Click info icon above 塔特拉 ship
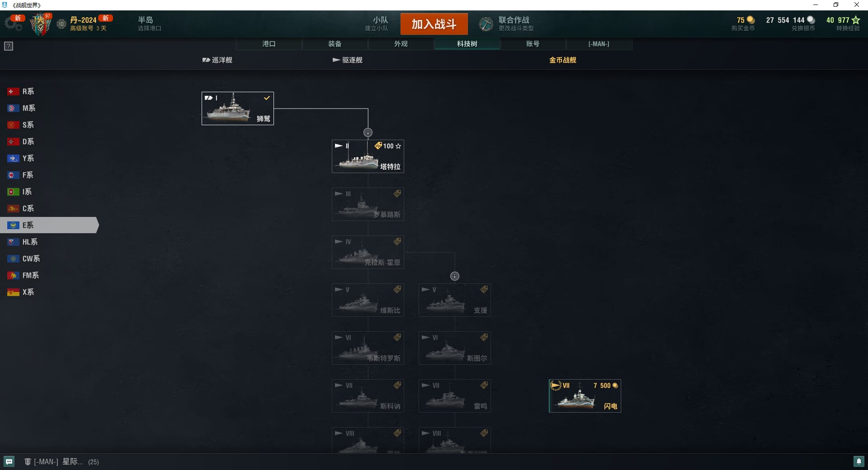Screen dimensions: 868x470 pyautogui.click(x=368, y=132)
